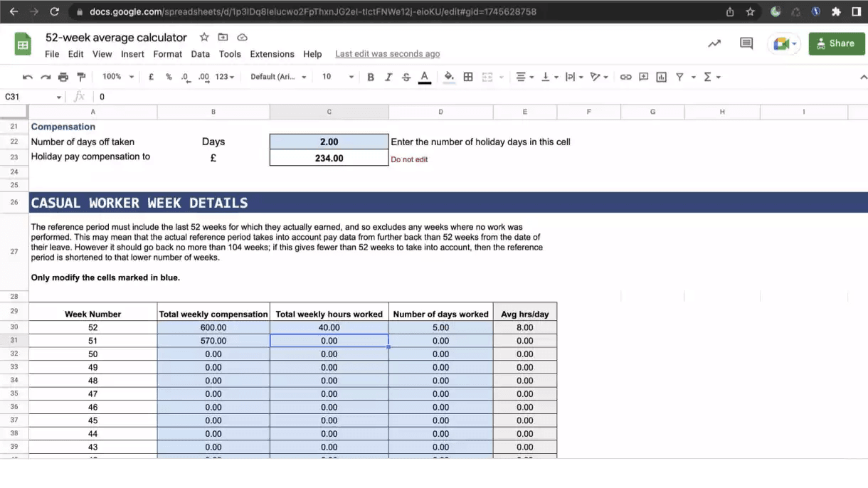Decrease decimal places

(x=185, y=77)
